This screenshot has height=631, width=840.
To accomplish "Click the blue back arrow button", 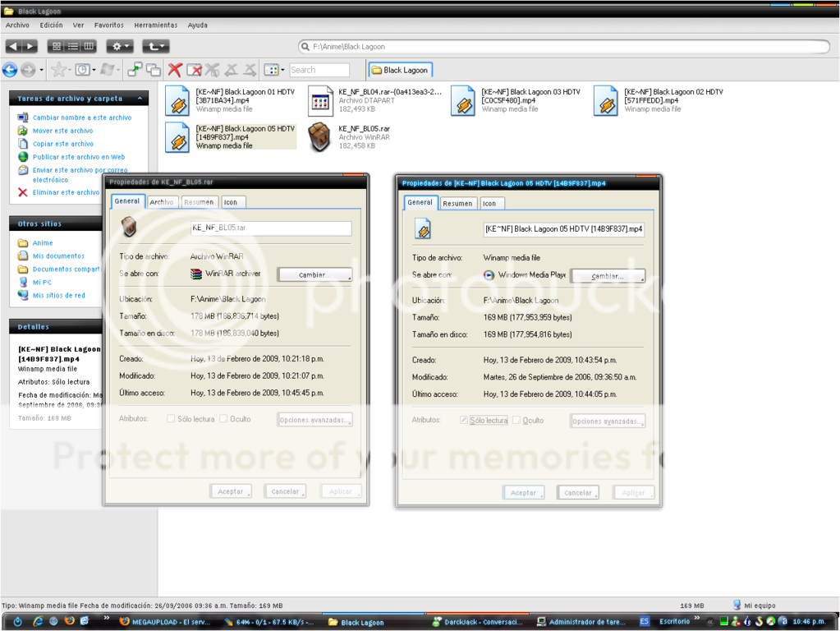I will [10, 71].
